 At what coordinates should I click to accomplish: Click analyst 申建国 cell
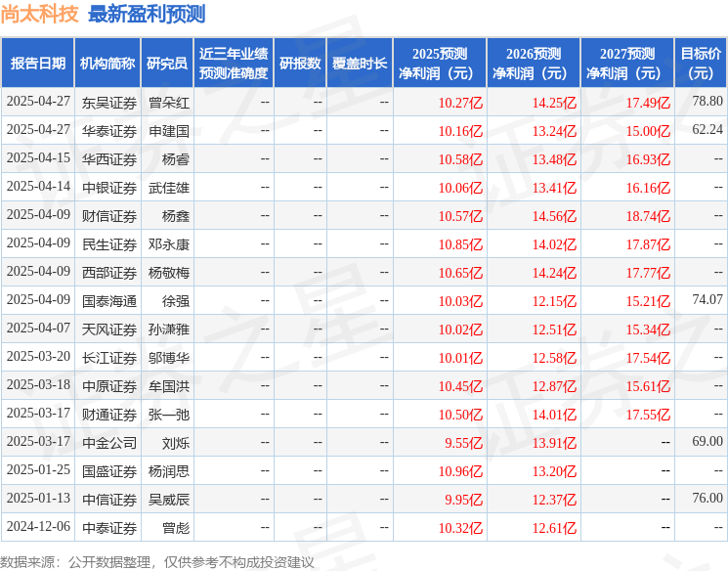169,131
